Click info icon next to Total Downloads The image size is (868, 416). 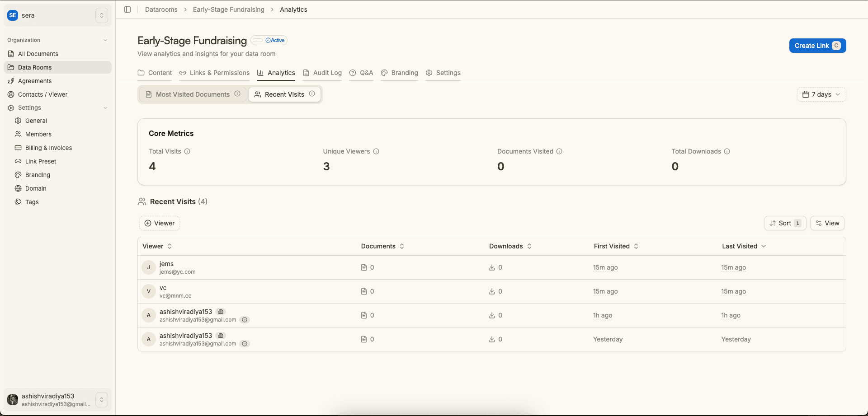(x=727, y=151)
